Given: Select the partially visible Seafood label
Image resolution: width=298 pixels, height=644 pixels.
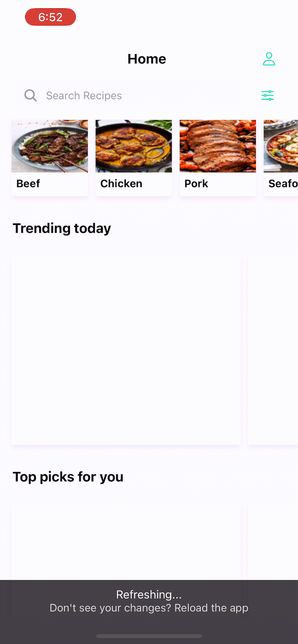Looking at the screenshot, I should (x=283, y=183).
